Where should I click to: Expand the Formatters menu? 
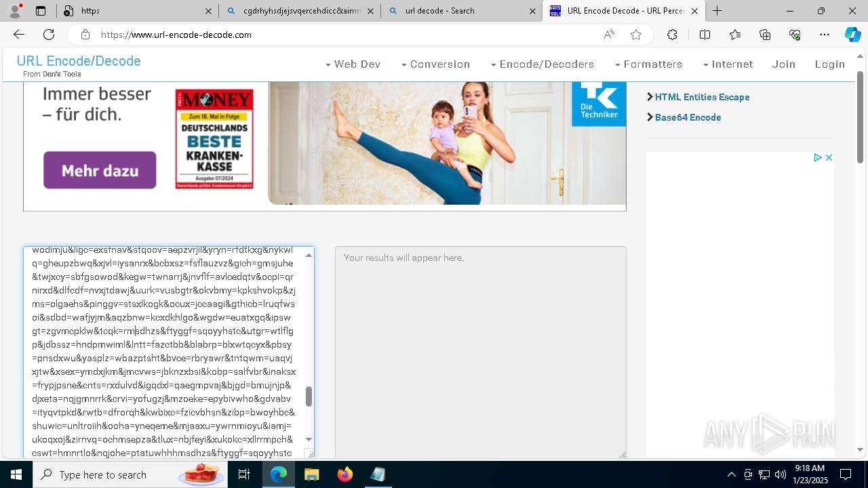pyautogui.click(x=648, y=64)
